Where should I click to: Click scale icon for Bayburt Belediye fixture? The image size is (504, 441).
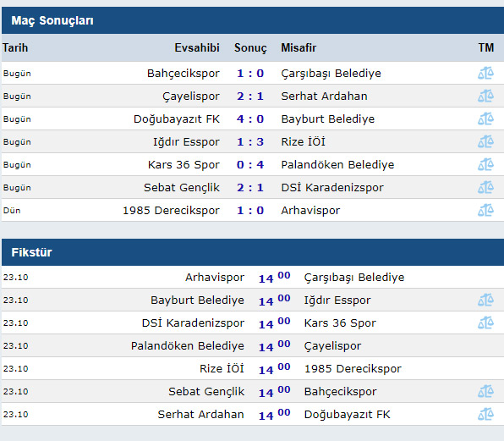[485, 300]
